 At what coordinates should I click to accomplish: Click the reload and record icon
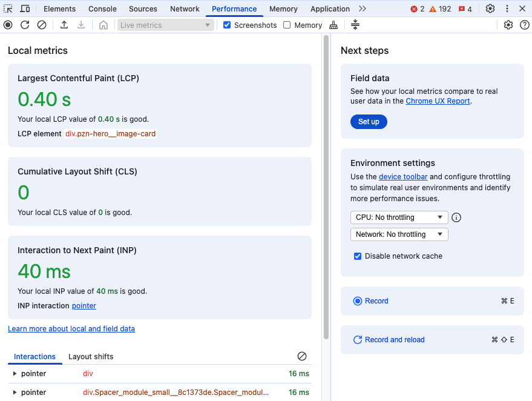(25, 25)
